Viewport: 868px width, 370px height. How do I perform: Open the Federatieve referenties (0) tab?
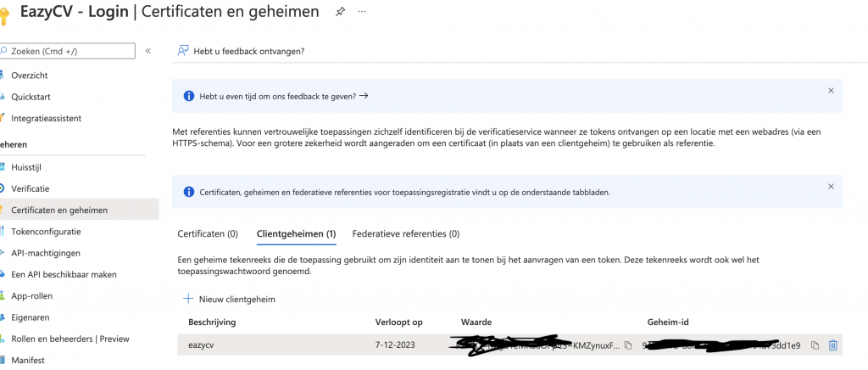(x=405, y=233)
